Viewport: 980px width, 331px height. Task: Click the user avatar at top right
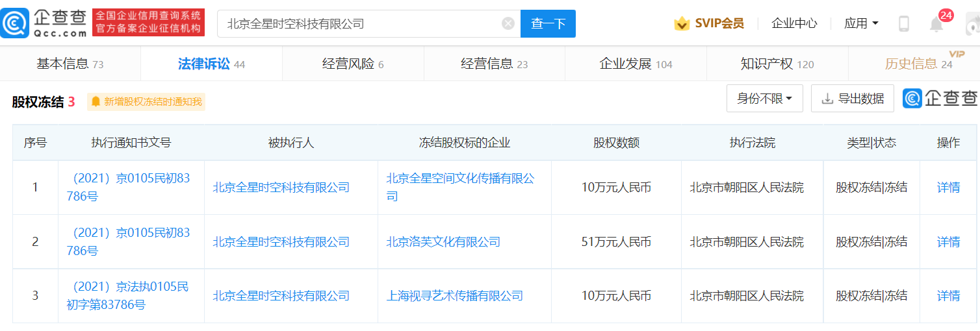[972, 24]
